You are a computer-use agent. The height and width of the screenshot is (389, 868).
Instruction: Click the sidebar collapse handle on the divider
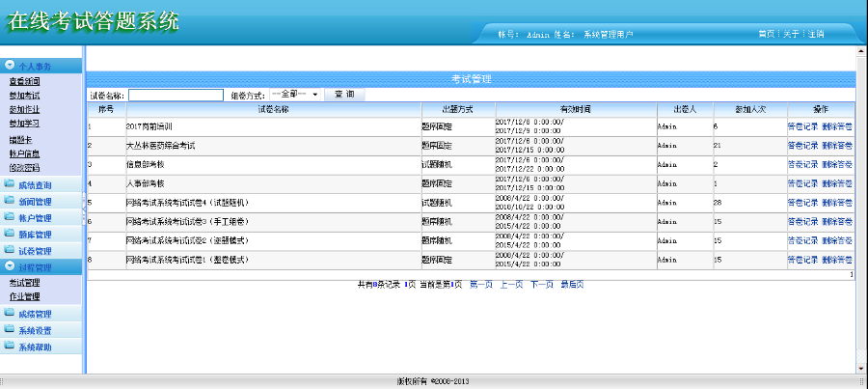pyautogui.click(x=84, y=208)
